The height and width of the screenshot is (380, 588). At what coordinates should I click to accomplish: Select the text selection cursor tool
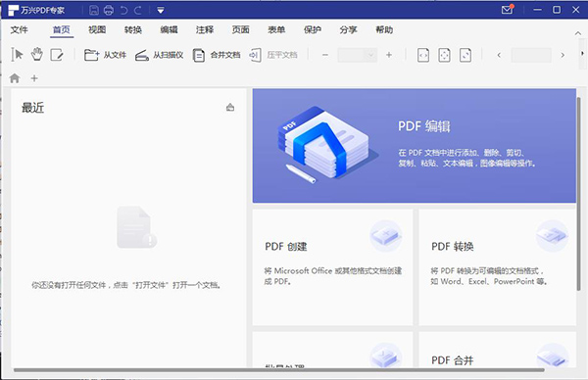(17, 55)
